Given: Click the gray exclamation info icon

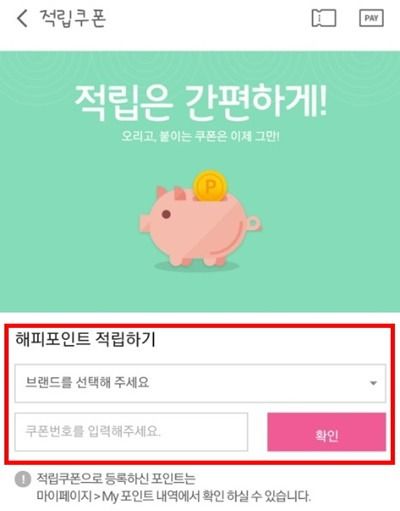Looking at the screenshot, I should coord(23,480).
